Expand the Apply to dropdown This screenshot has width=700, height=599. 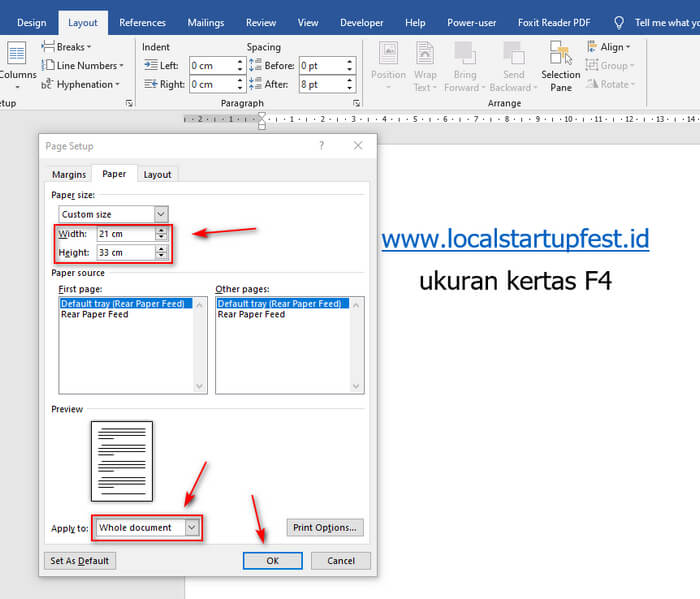click(x=192, y=528)
